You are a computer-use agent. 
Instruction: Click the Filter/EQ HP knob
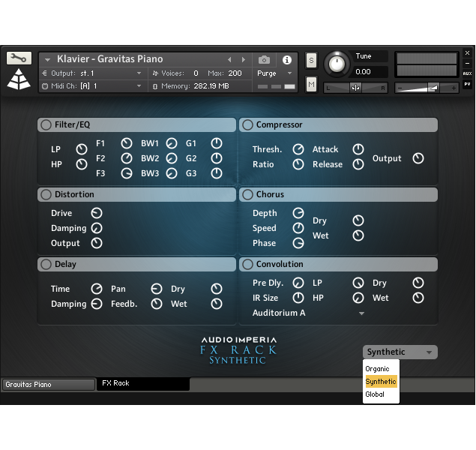82,164
